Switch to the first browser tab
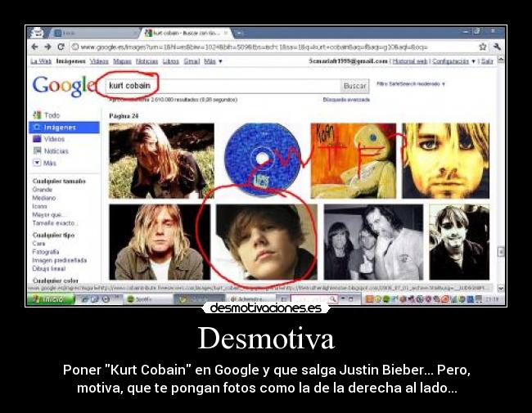Viewport: 532px width, 413px height. pos(93,33)
